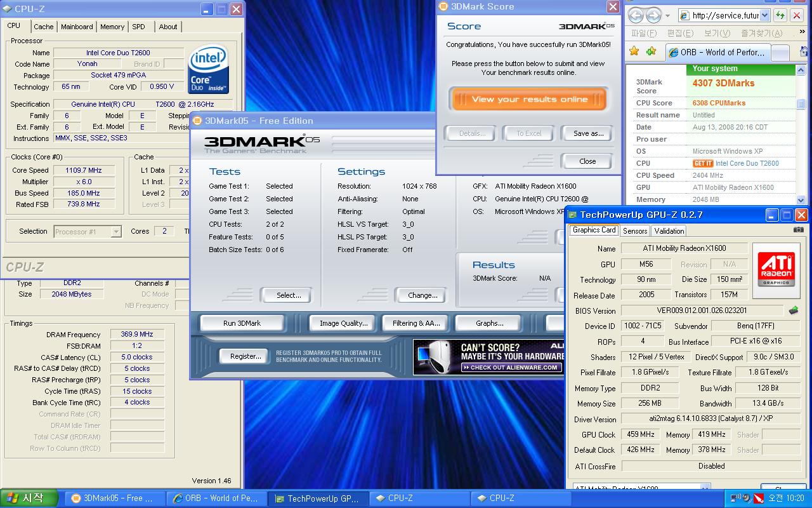Go forward in Internet Explorer
Screen dimensions: 812x508
click(x=653, y=15)
